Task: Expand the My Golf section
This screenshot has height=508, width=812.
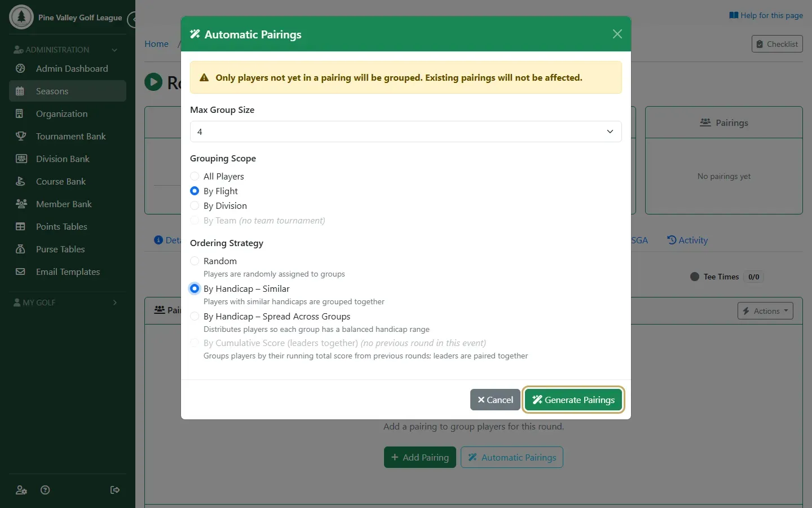Action: (x=67, y=303)
